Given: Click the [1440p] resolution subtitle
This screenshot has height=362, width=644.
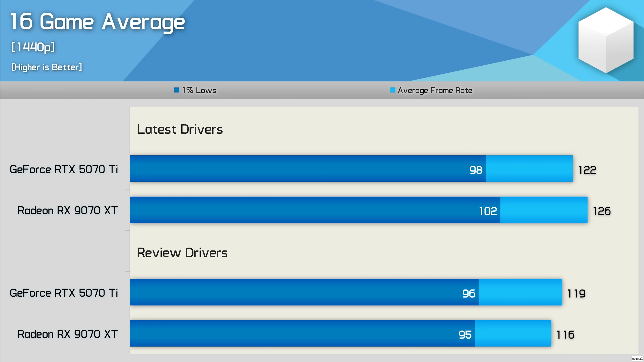Looking at the screenshot, I should [x=33, y=47].
